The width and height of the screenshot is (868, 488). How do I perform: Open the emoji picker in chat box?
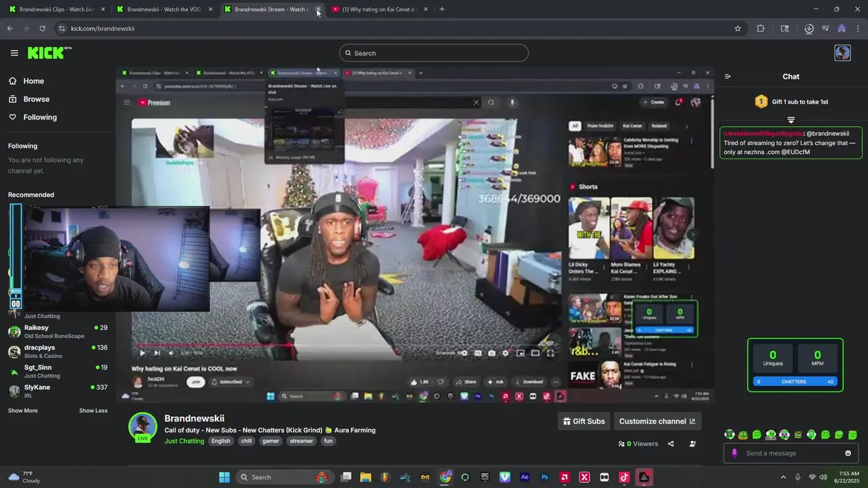coord(848,453)
